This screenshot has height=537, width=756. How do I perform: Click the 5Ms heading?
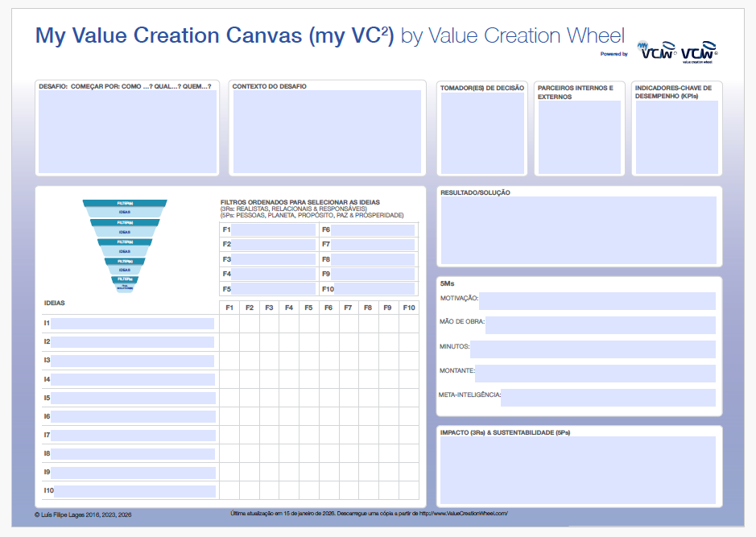pos(447,283)
